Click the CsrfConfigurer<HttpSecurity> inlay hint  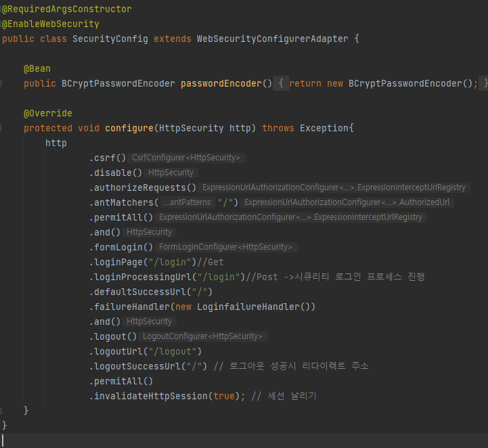[x=186, y=158]
